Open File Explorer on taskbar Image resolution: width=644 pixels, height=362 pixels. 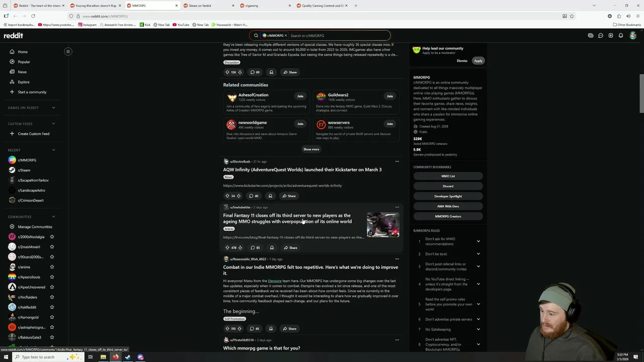(x=103, y=357)
